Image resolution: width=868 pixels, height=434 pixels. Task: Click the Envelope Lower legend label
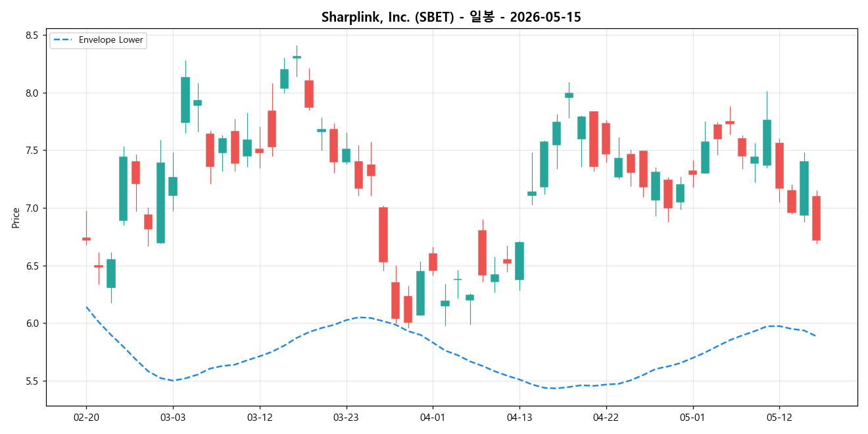[110, 40]
